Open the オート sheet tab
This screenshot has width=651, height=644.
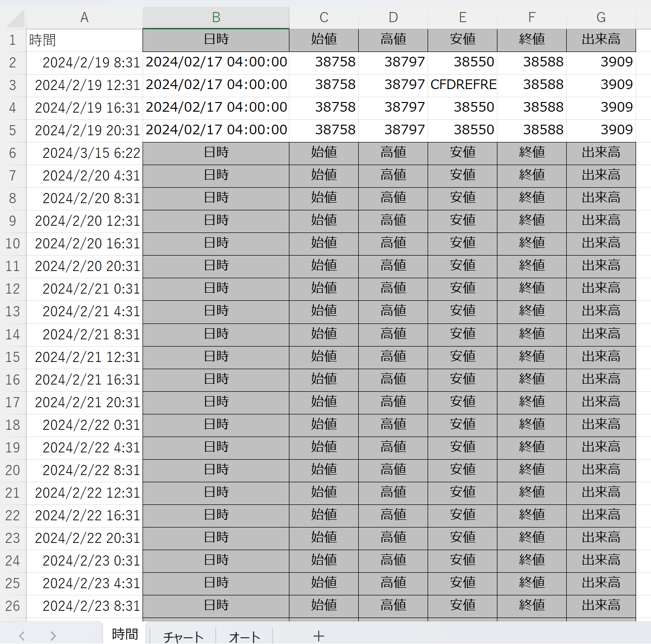(x=244, y=636)
